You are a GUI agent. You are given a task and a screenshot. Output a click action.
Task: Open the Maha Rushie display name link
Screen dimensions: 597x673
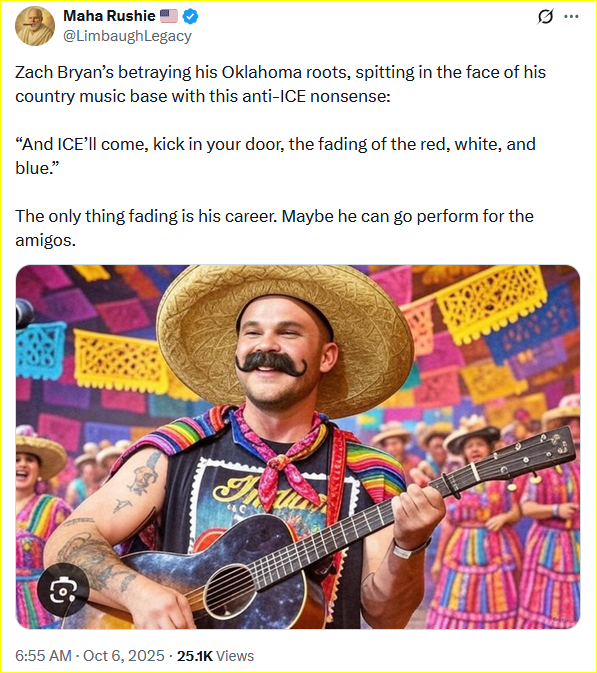109,16
